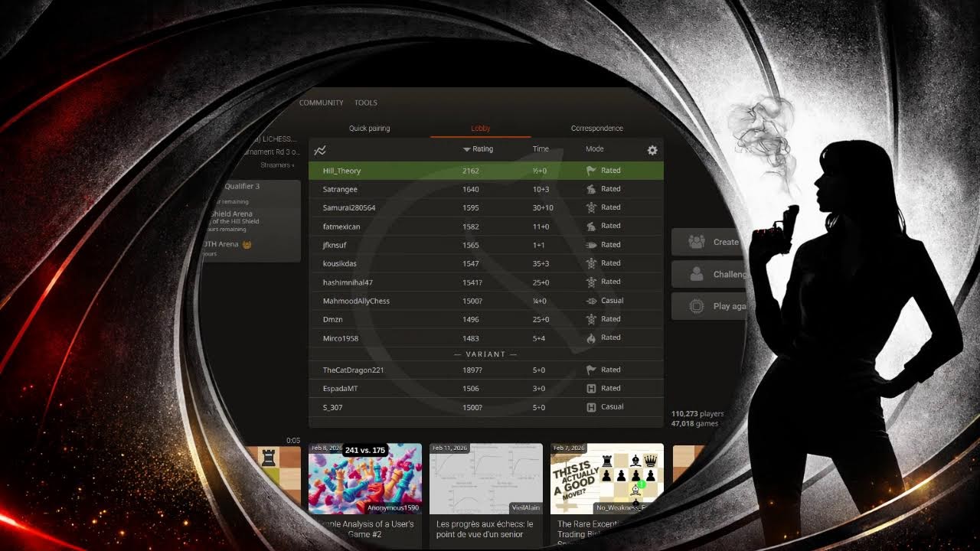The height and width of the screenshot is (551, 980).
Task: Open the VieilAlain graphs blog thumbnail
Action: pyautogui.click(x=486, y=479)
